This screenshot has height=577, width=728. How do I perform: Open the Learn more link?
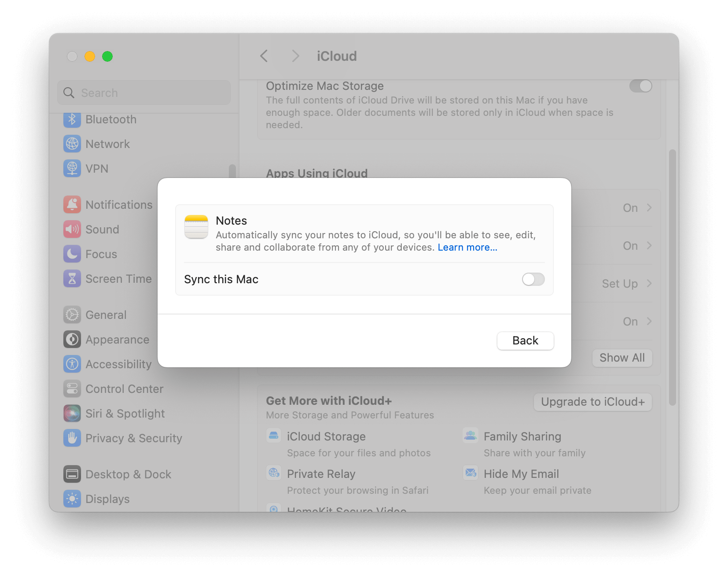[467, 248]
